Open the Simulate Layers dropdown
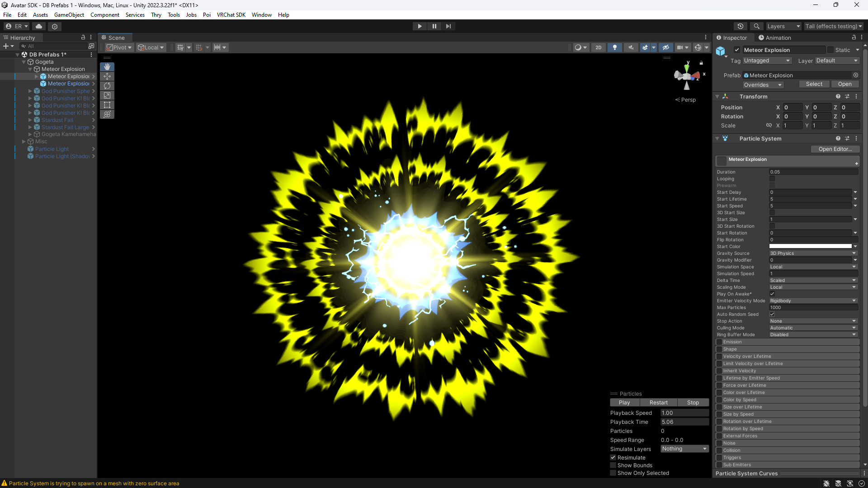 [684, 449]
